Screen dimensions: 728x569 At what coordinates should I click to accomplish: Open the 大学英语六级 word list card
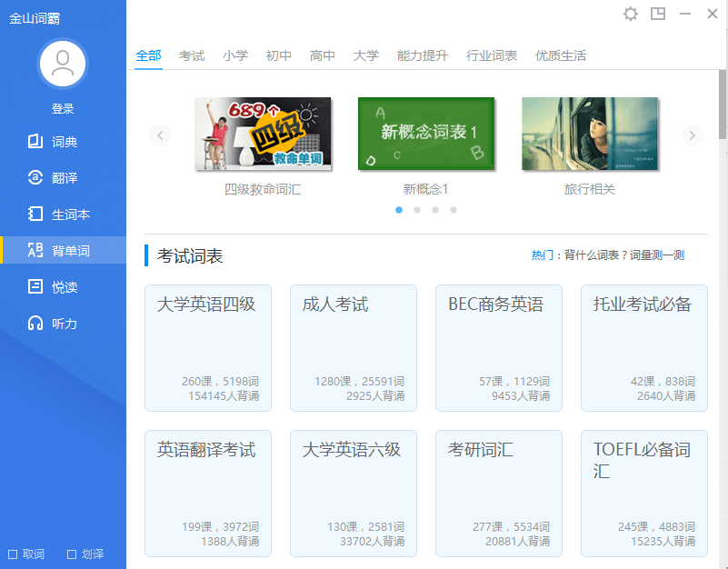pyautogui.click(x=354, y=494)
